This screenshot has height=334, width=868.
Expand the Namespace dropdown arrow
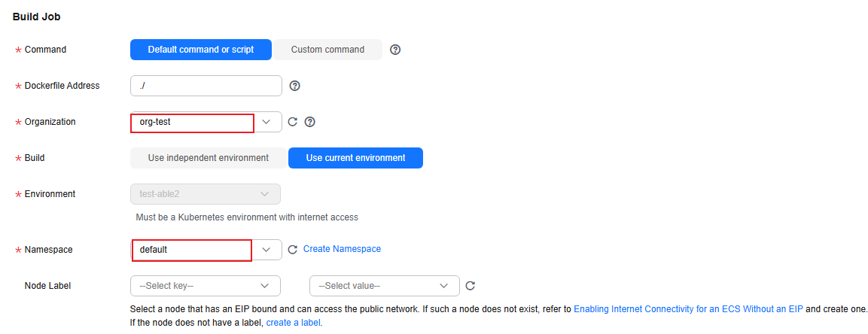coord(266,250)
